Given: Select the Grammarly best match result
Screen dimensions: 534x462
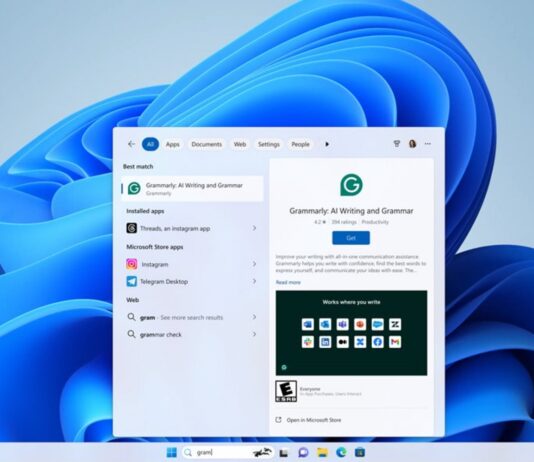Looking at the screenshot, I should (x=192, y=189).
